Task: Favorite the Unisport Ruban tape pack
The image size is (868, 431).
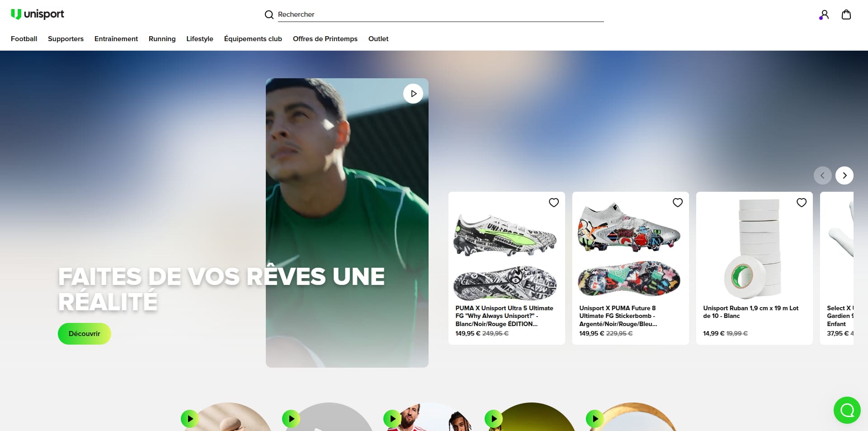Action: (802, 203)
